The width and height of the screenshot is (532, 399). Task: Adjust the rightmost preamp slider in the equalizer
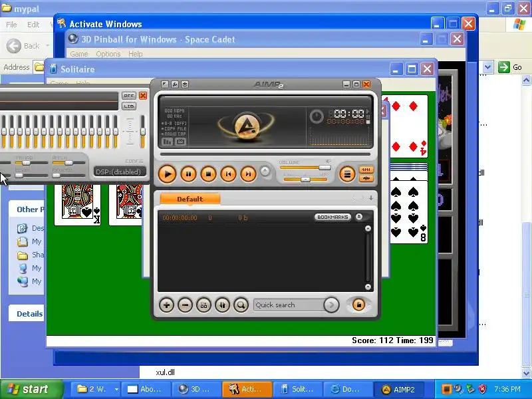pyautogui.click(x=142, y=131)
